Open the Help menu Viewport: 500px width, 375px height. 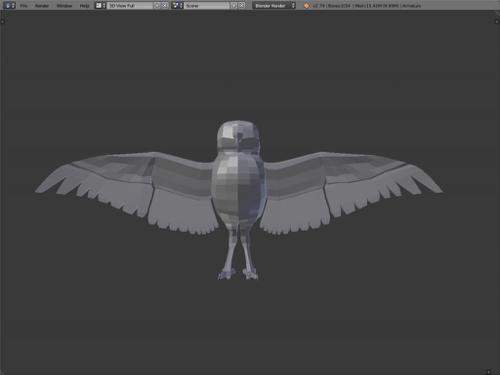pos(84,6)
